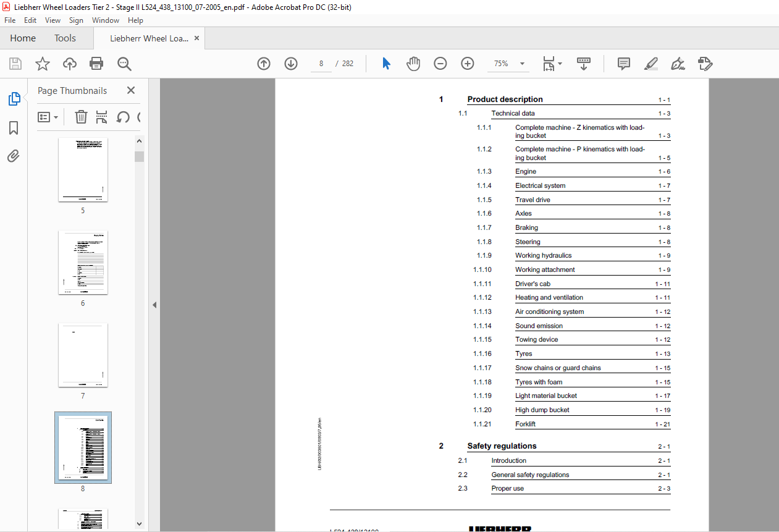779x532 pixels.
Task: Open the High dump bucket entry
Action: click(542, 410)
